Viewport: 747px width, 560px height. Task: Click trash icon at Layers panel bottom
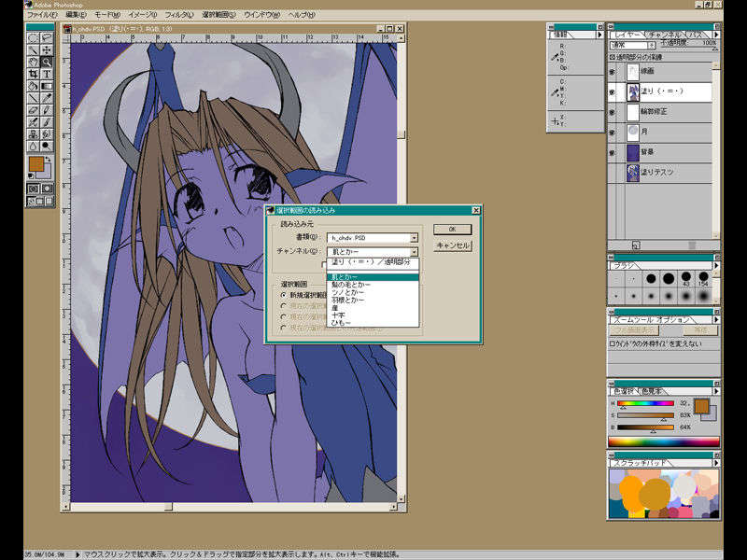coord(692,245)
